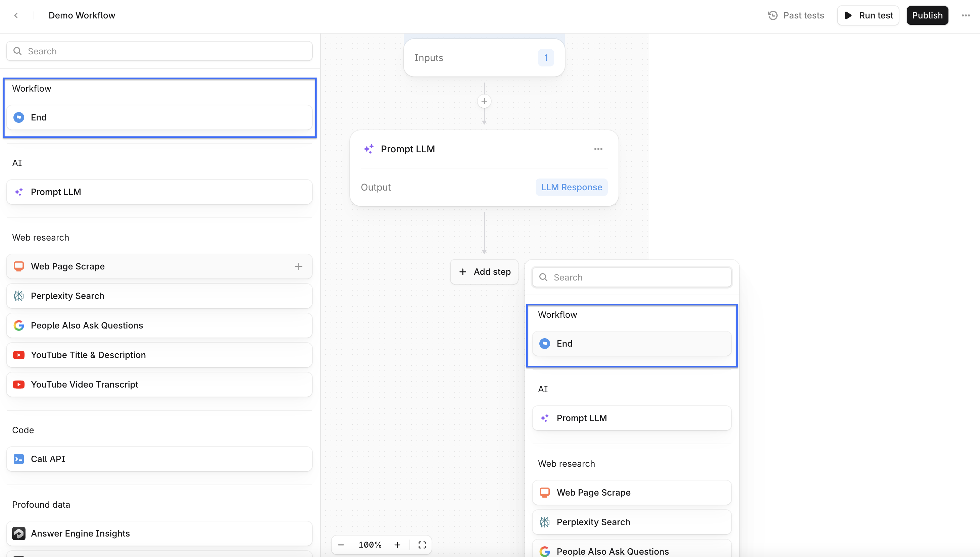Image resolution: width=980 pixels, height=557 pixels.
Task: Click the plus icon on Web Page Scrape
Action: (299, 266)
